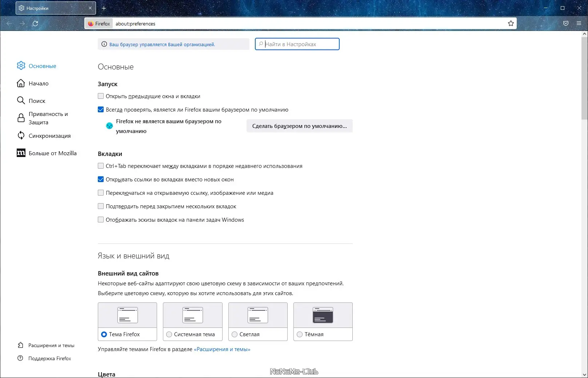Click the help icon for Поддержка Firefox
588x378 pixels.
coord(20,358)
